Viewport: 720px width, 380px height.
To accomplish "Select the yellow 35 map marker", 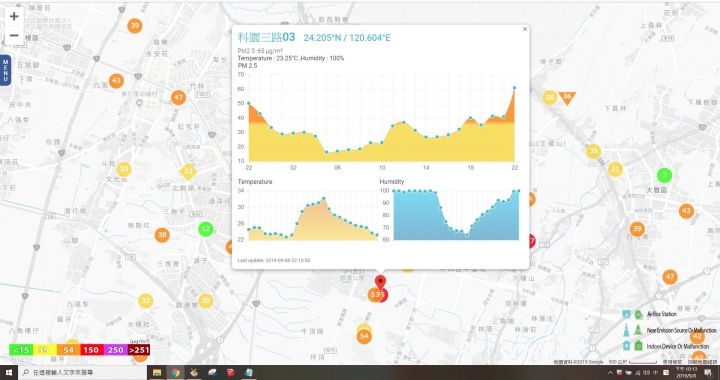I will pyautogui.click(x=593, y=151).
